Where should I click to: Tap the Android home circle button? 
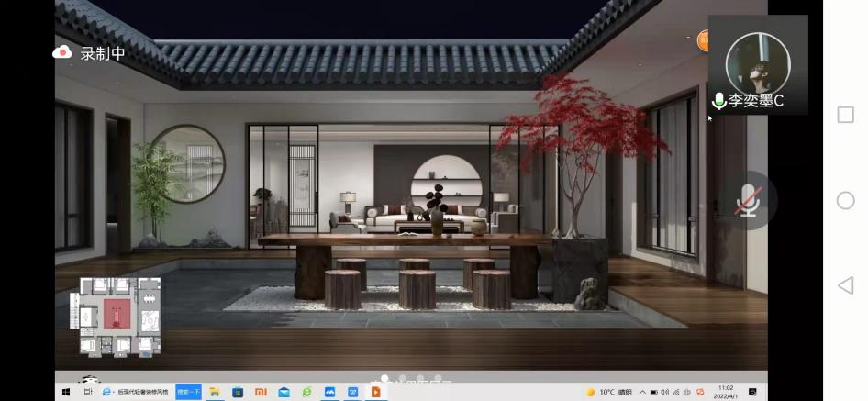pyautogui.click(x=845, y=200)
